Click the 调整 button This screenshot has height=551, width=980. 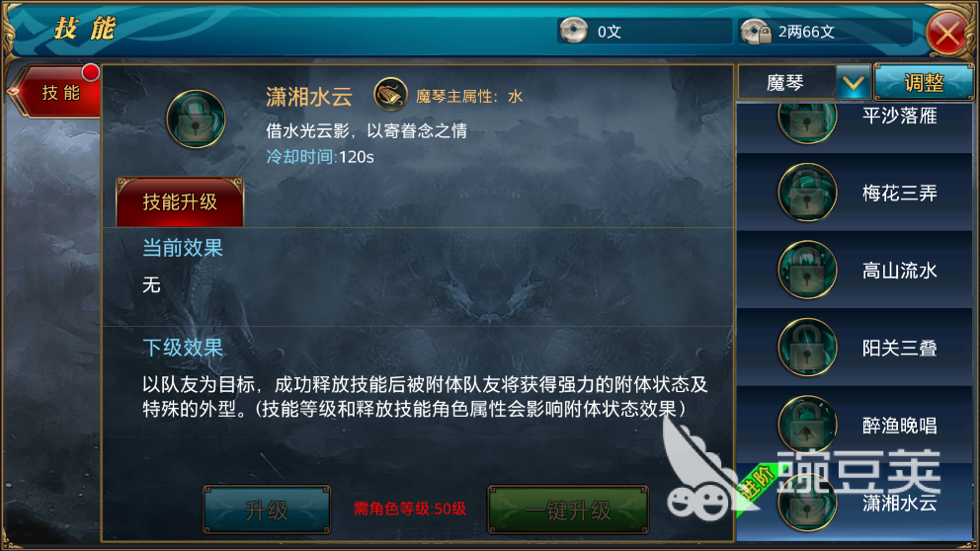click(x=924, y=82)
